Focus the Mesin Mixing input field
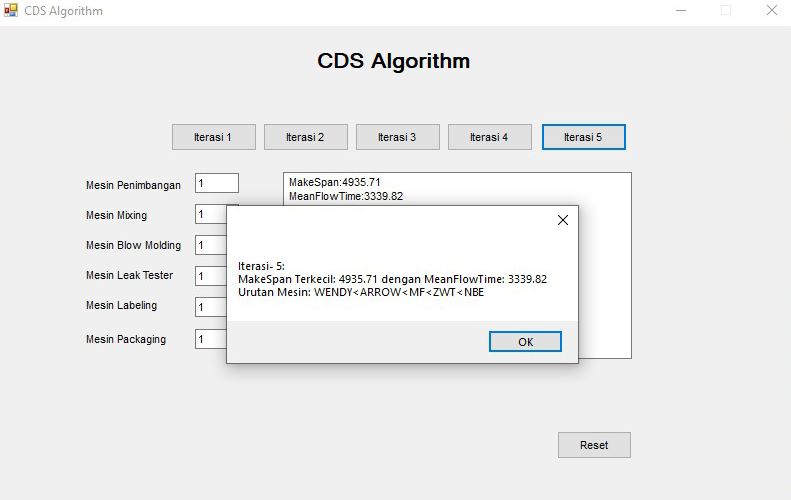This screenshot has height=500, width=791. [x=211, y=214]
